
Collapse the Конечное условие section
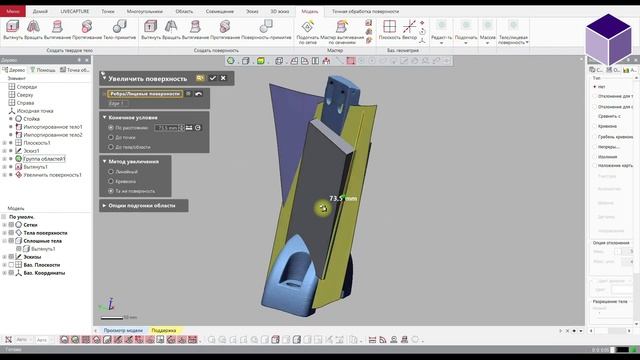pyautogui.click(x=104, y=118)
